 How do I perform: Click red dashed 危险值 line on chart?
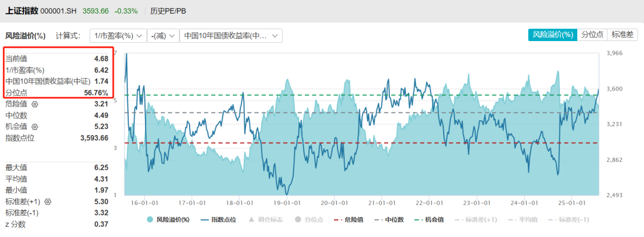[361, 143]
